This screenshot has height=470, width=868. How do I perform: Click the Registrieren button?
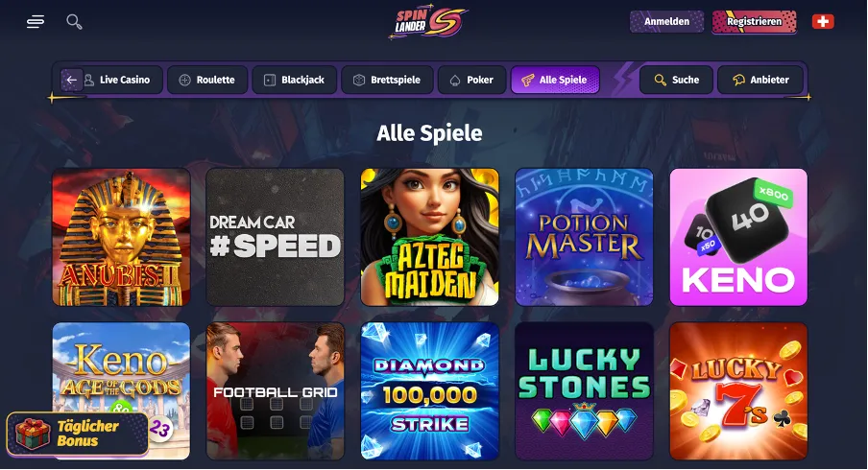[754, 21]
